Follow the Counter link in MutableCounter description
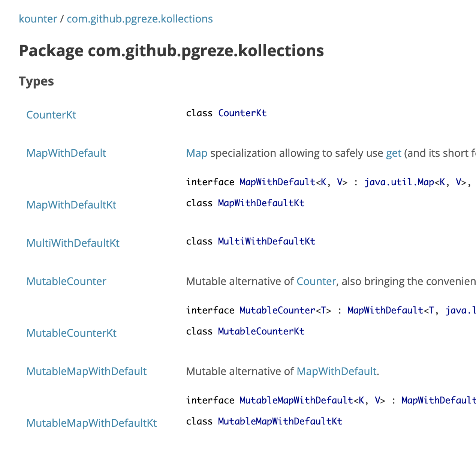 click(x=316, y=281)
